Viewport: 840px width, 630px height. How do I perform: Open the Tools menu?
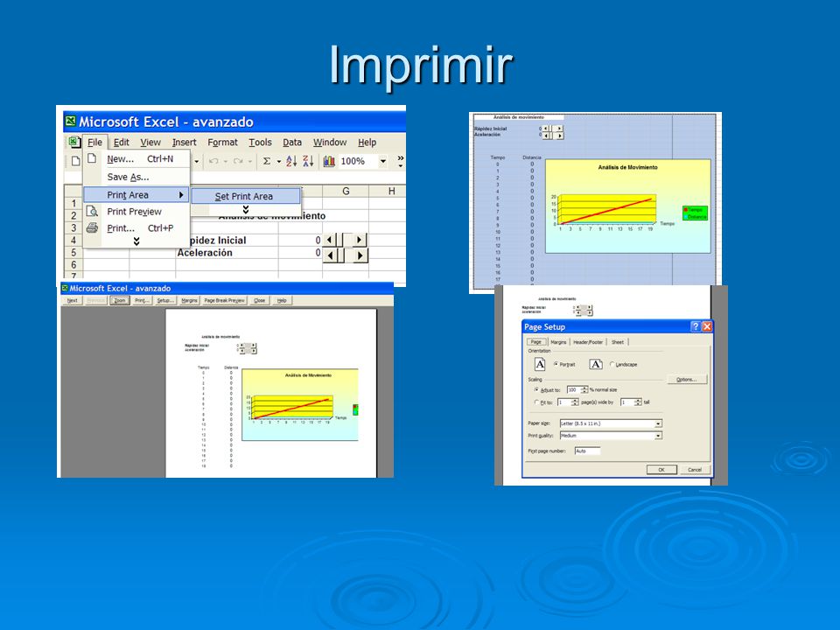pyautogui.click(x=261, y=143)
